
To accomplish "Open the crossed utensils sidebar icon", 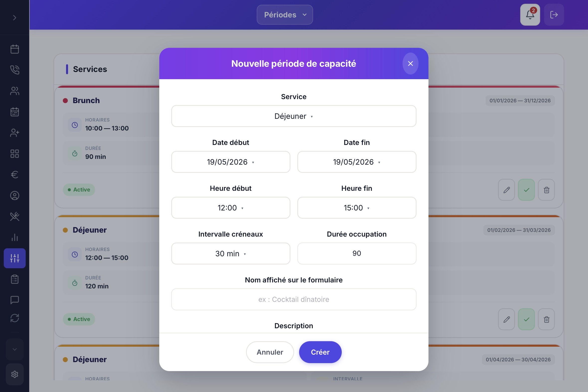I will pyautogui.click(x=15, y=216).
